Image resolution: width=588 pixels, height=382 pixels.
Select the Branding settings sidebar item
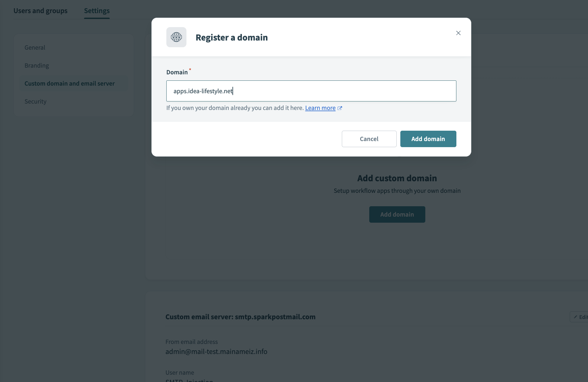tap(37, 65)
